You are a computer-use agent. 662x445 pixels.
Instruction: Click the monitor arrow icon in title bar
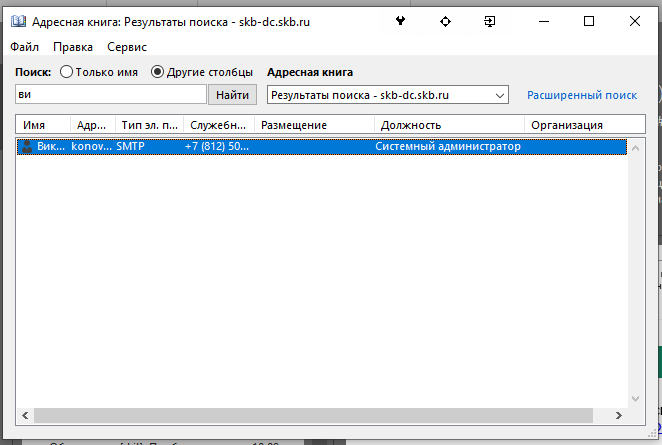(x=489, y=21)
